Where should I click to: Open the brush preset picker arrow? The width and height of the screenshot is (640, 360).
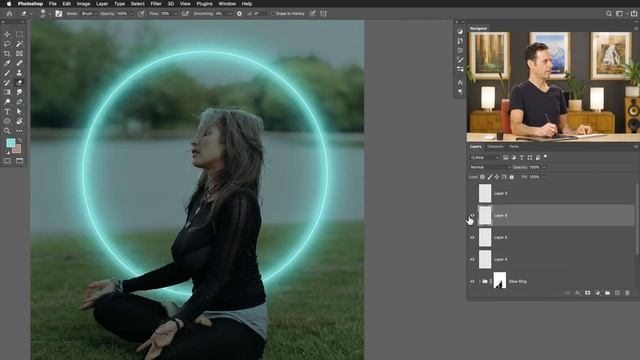pos(49,13)
